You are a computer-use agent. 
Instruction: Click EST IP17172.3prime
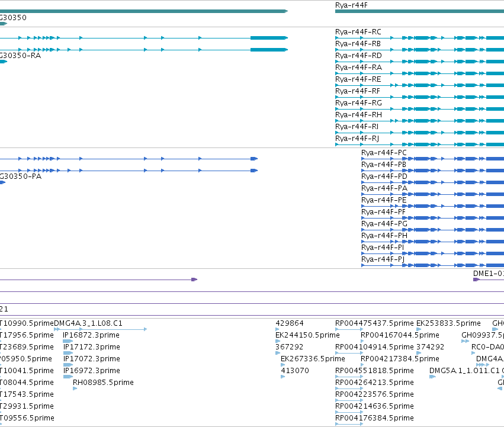pos(92,347)
